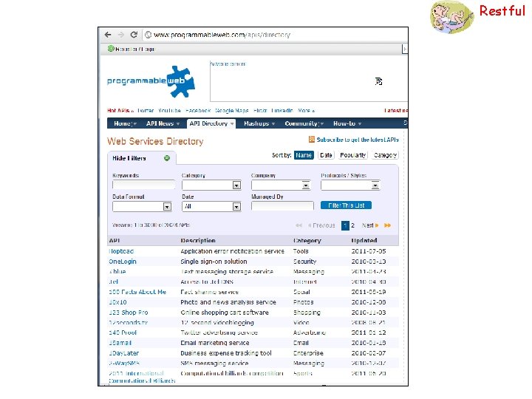The width and height of the screenshot is (532, 399).
Task: Open the API News menu
Action: pyautogui.click(x=163, y=123)
